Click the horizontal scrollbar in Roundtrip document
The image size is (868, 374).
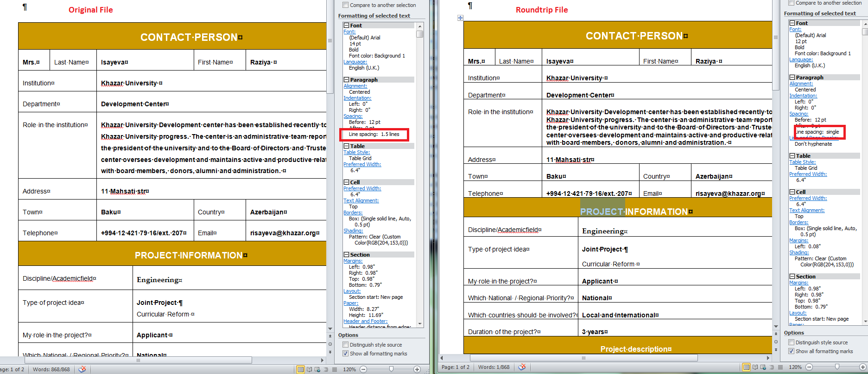[x=583, y=358]
